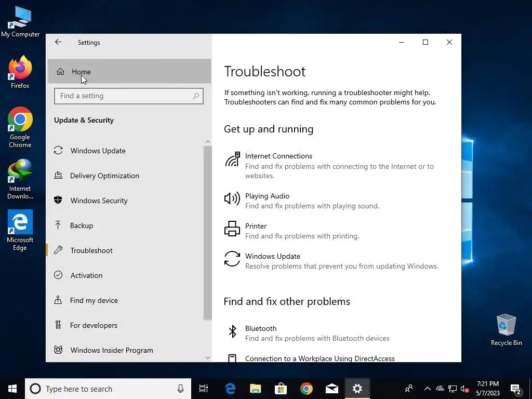Click the Backup upload arrow icon

(58, 225)
